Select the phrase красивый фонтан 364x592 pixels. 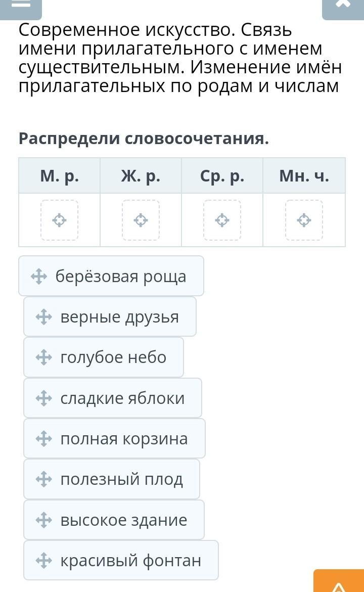(130, 560)
